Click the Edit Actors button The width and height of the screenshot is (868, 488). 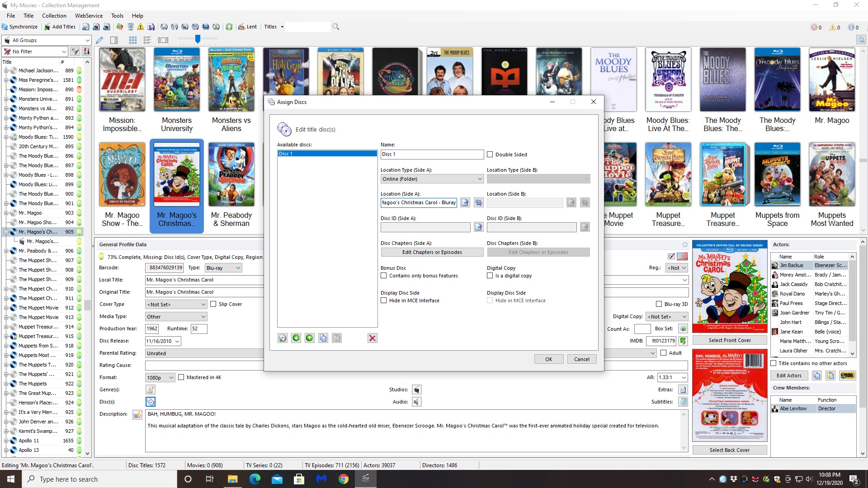point(789,375)
